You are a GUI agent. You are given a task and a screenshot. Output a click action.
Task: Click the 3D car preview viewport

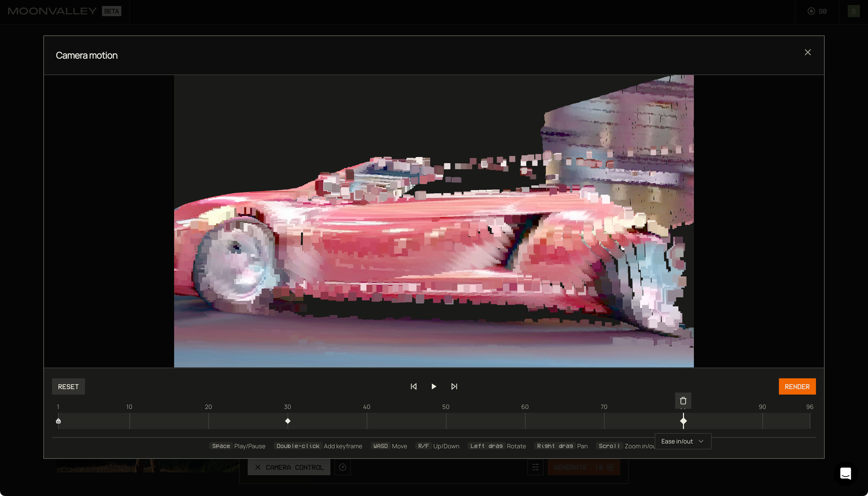(434, 221)
